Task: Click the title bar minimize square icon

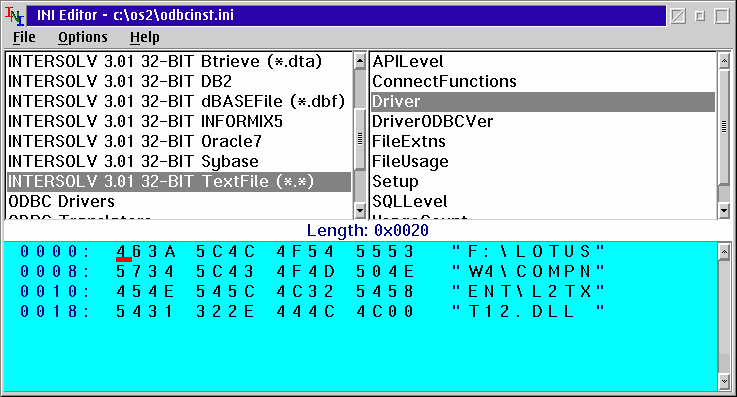Action: pos(700,16)
